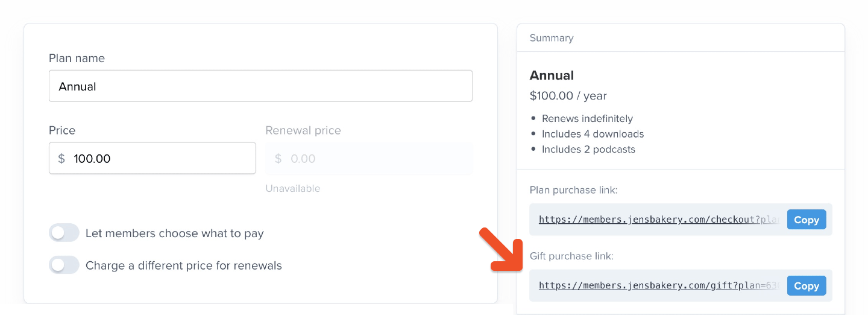Screen dimensions: 868x327
Task: Click the "Charge a different price for renewals" label
Action: point(184,265)
